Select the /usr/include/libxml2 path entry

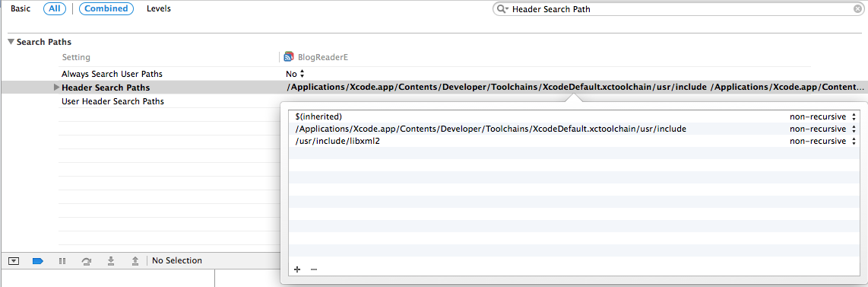pyautogui.click(x=337, y=142)
